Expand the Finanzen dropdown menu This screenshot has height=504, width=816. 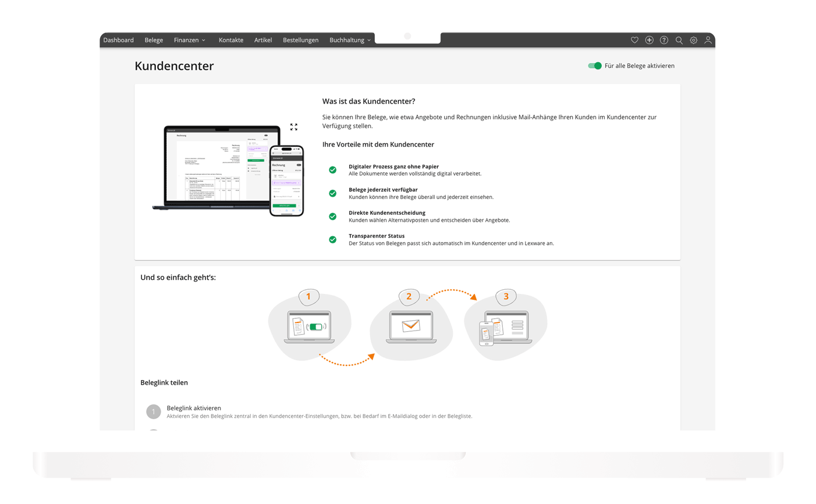(x=190, y=40)
